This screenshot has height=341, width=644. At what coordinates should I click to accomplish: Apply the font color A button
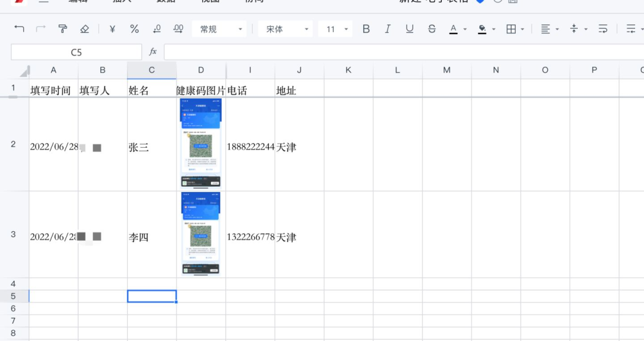pos(453,29)
